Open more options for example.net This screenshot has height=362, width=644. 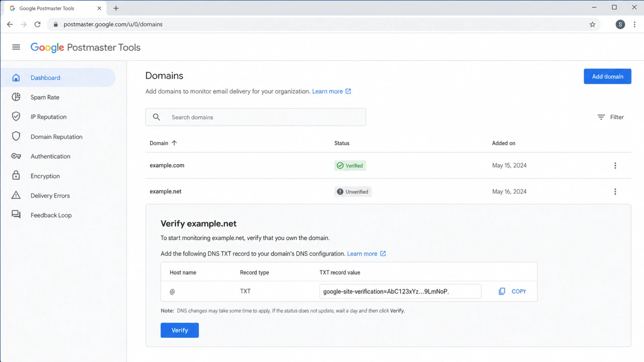pos(615,192)
